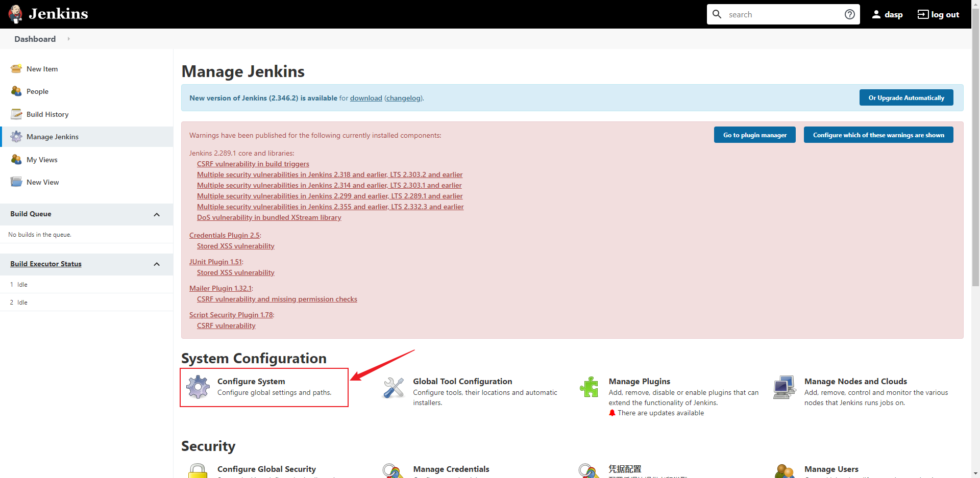The height and width of the screenshot is (478, 980).
Task: Open Mailer Plugin 1.32.1 link
Action: [220, 288]
